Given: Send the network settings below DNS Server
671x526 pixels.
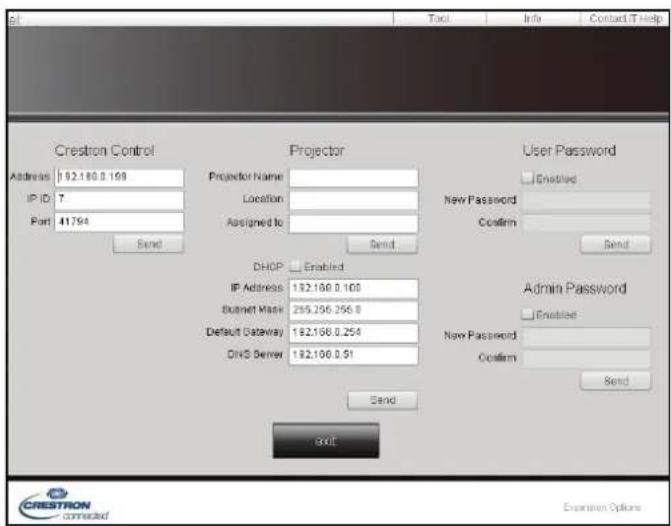Looking at the screenshot, I should tap(382, 400).
